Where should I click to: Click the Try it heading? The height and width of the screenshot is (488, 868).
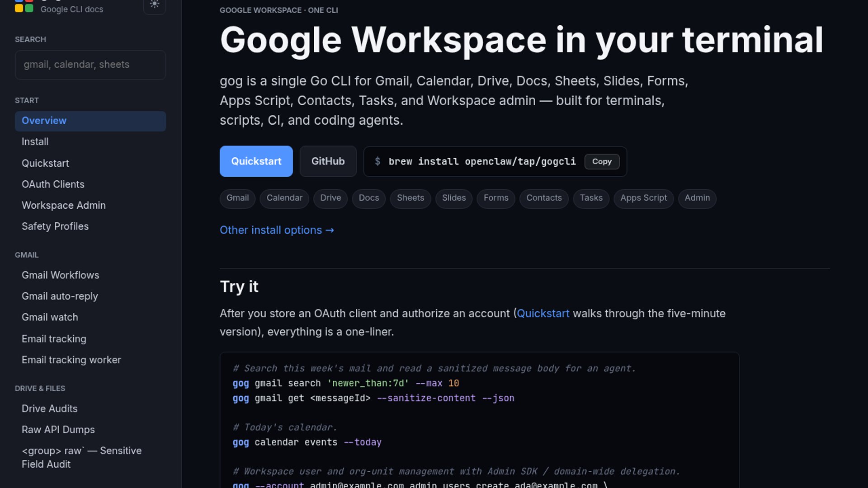click(x=239, y=286)
